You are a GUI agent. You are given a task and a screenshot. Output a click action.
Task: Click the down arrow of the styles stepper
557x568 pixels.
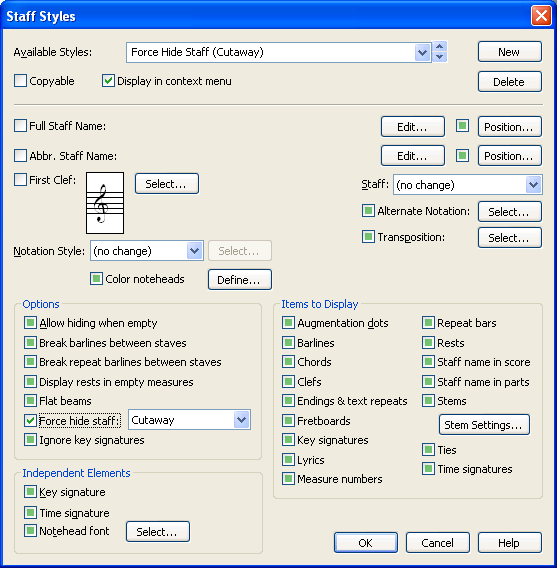coord(440,57)
